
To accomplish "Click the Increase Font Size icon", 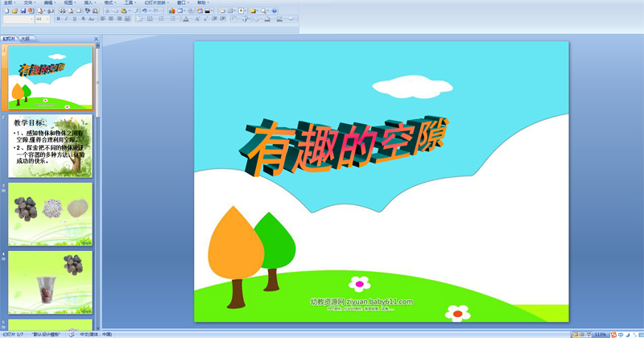I will click(198, 19).
